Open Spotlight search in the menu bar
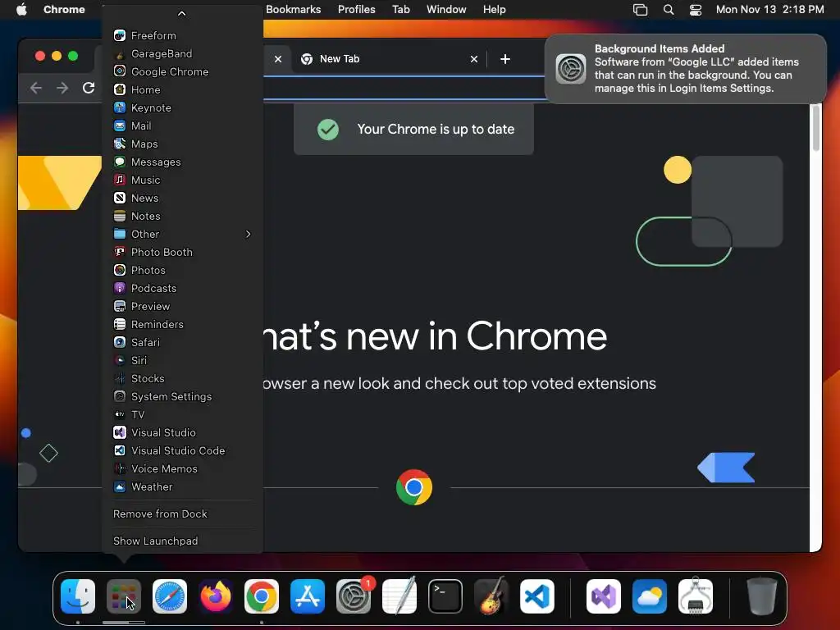This screenshot has height=630, width=840. point(668,10)
